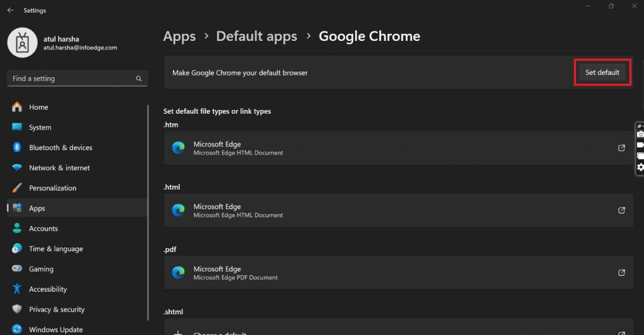Click the .shtml file type heading
The image size is (644, 335).
pyautogui.click(x=174, y=312)
